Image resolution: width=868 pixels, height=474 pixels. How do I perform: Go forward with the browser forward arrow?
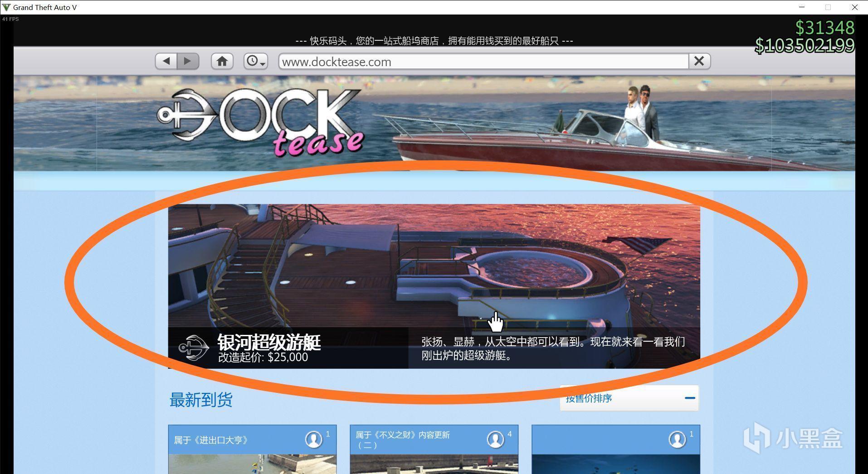[188, 61]
